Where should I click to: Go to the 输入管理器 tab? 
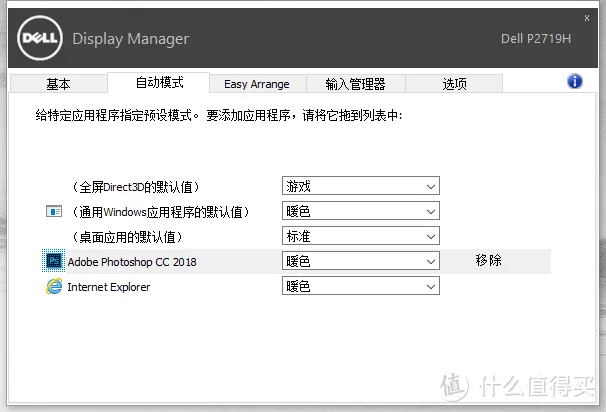356,84
